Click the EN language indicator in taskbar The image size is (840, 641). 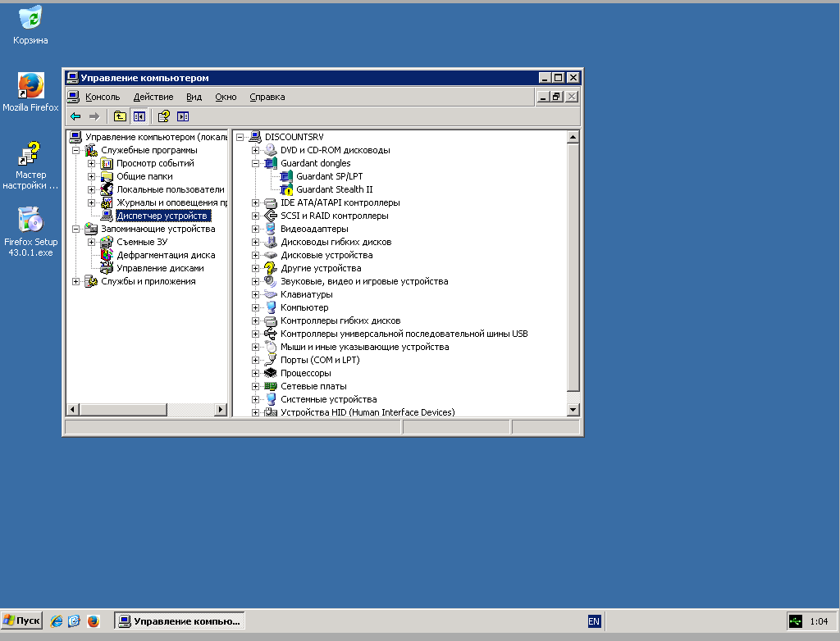[594, 621]
